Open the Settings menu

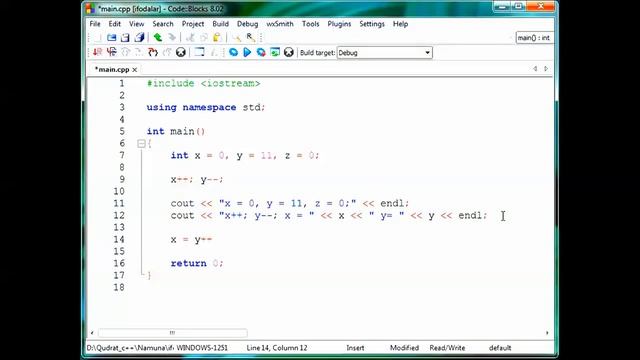(x=371, y=24)
